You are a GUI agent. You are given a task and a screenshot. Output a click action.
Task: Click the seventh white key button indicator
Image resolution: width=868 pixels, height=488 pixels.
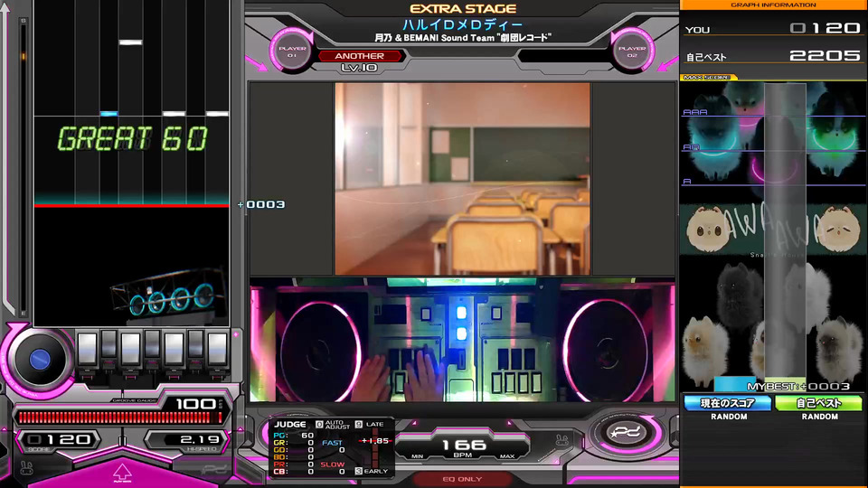(217, 350)
